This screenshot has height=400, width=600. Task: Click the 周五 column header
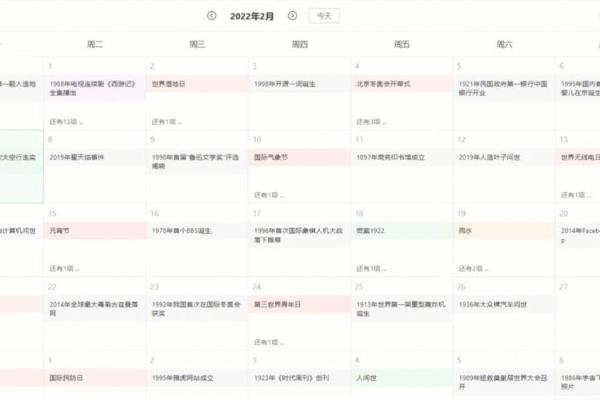point(402,44)
